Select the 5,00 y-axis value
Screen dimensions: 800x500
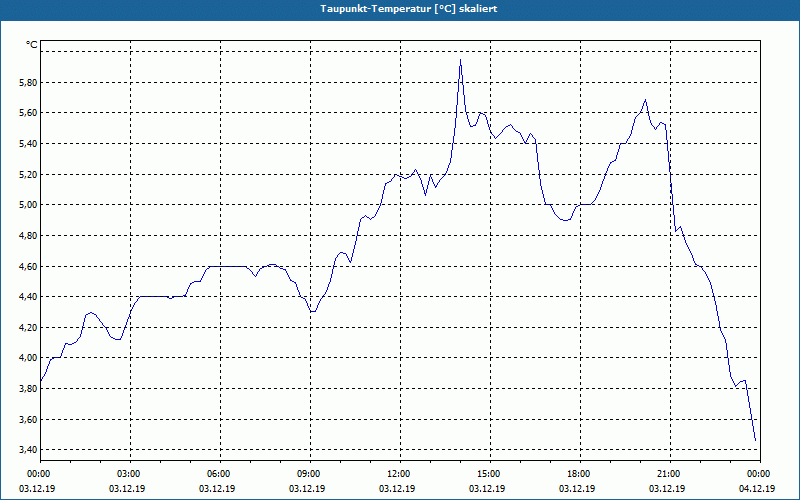pyautogui.click(x=28, y=205)
